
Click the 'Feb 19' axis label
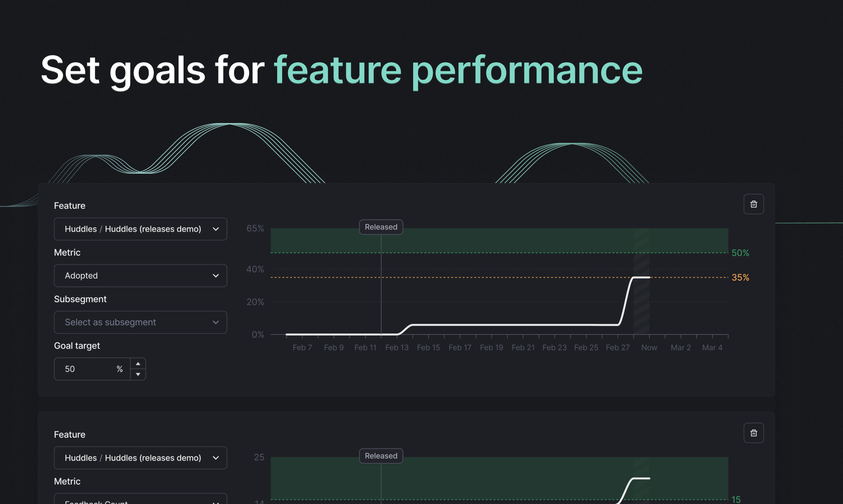[x=492, y=347]
